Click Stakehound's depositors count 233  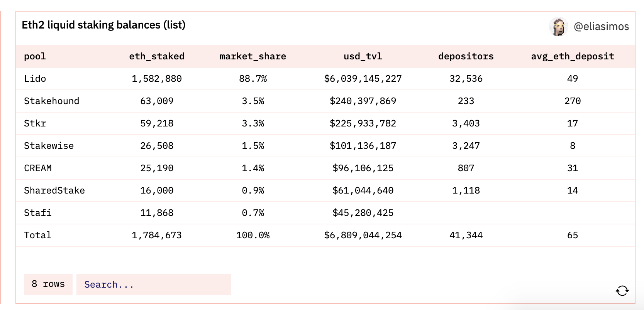coord(466,101)
